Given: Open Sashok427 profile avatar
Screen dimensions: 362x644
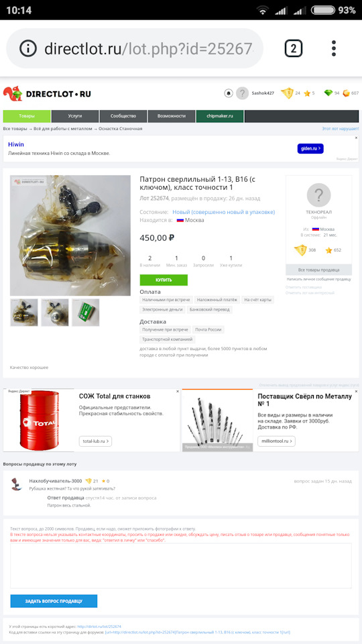Looking at the screenshot, I should click(x=242, y=93).
